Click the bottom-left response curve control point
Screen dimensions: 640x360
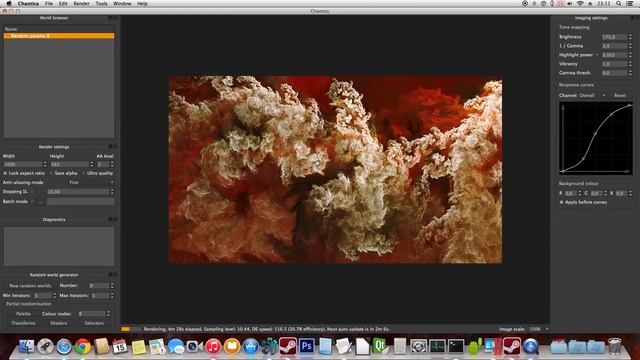[563, 171]
